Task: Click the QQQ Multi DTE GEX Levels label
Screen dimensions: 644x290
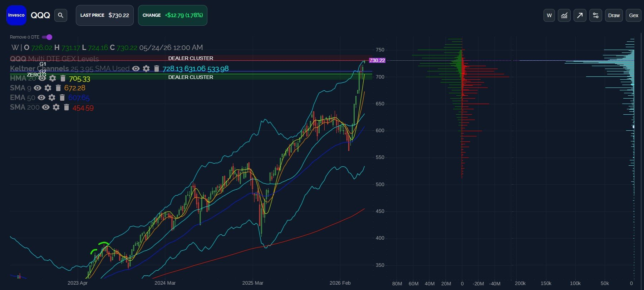Action: click(54, 59)
